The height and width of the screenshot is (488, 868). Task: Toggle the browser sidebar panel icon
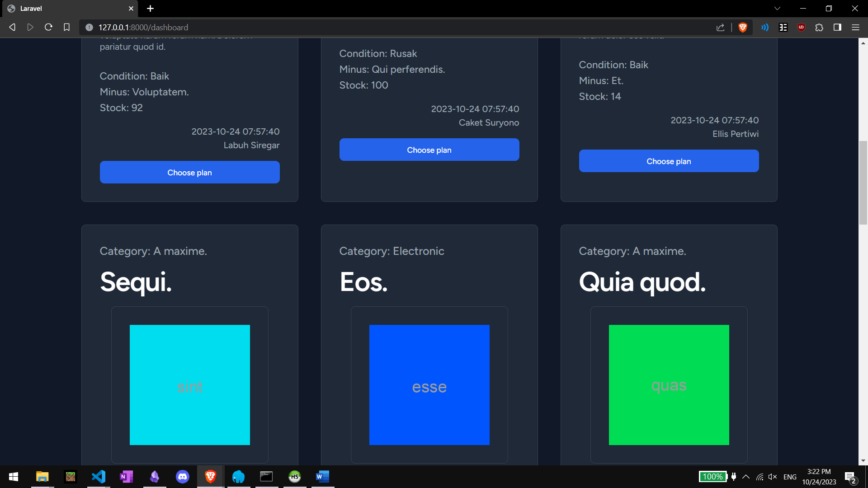tap(837, 27)
